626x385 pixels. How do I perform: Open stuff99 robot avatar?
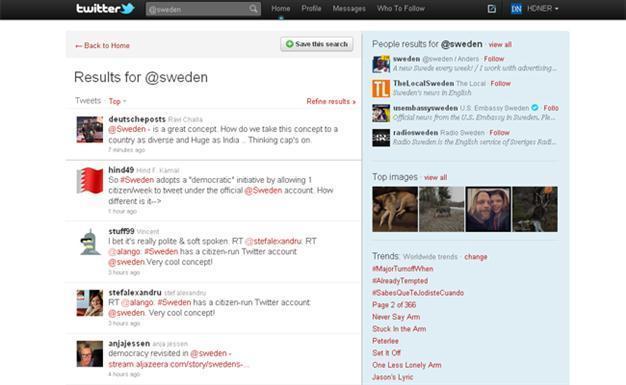[90, 242]
